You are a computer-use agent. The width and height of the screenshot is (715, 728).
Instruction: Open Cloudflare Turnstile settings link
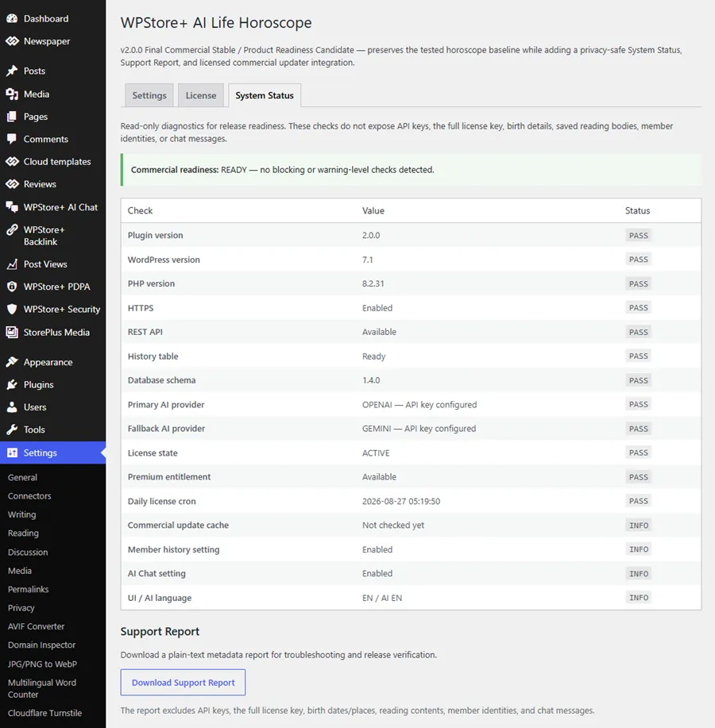(44, 713)
